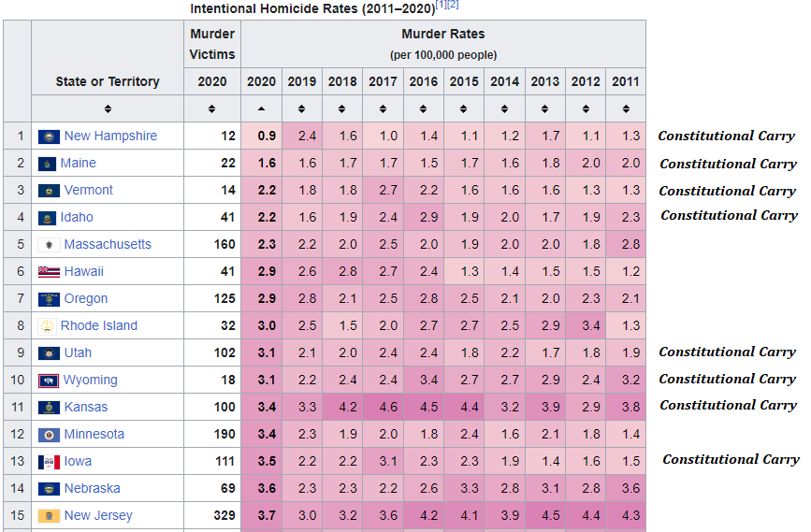Click the Utah state flag icon
This screenshot has width=811, height=532.
click(x=49, y=353)
